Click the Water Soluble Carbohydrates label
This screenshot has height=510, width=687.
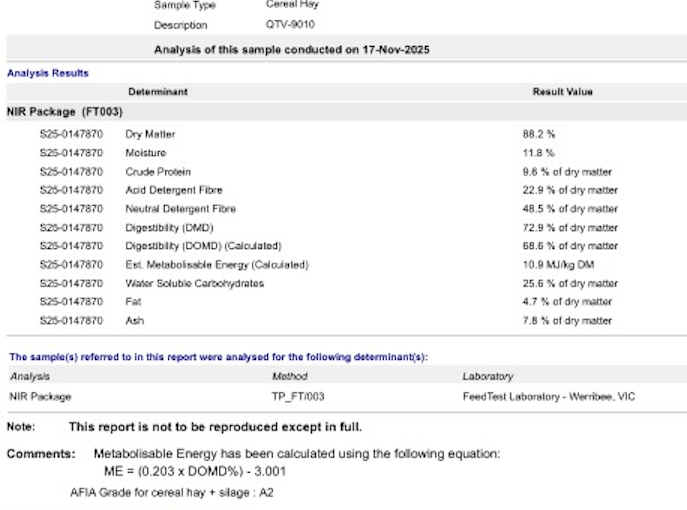tap(194, 284)
